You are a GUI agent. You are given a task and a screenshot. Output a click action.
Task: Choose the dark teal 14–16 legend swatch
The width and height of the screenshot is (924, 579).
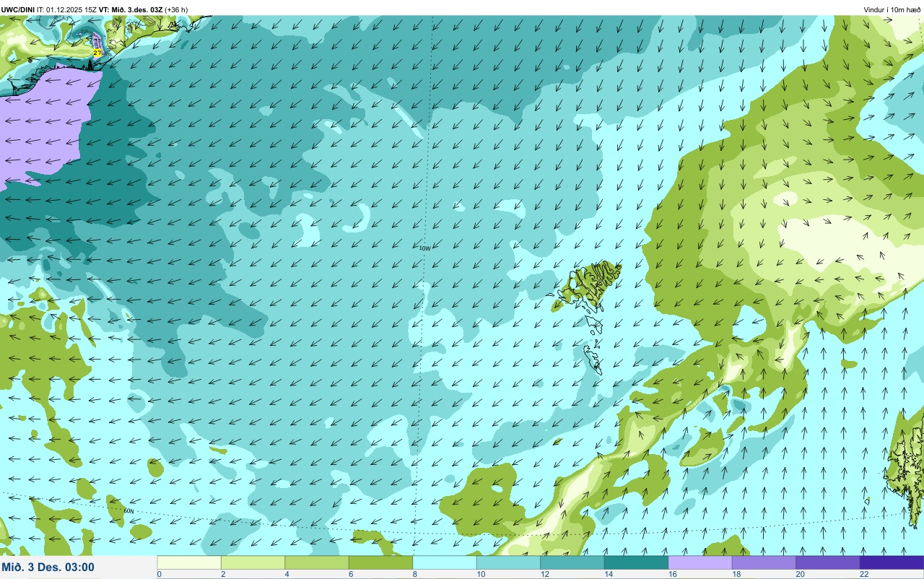coord(636,562)
